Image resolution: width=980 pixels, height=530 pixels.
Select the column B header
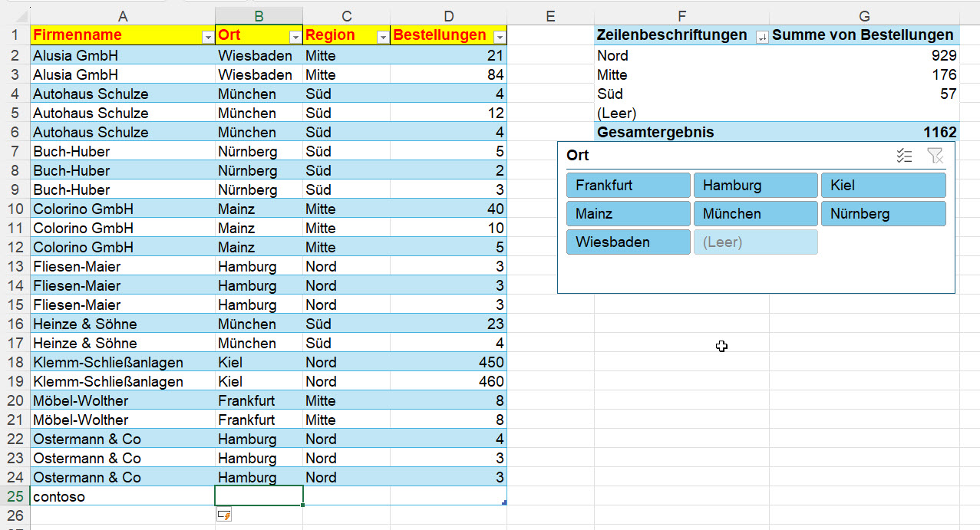coord(259,16)
